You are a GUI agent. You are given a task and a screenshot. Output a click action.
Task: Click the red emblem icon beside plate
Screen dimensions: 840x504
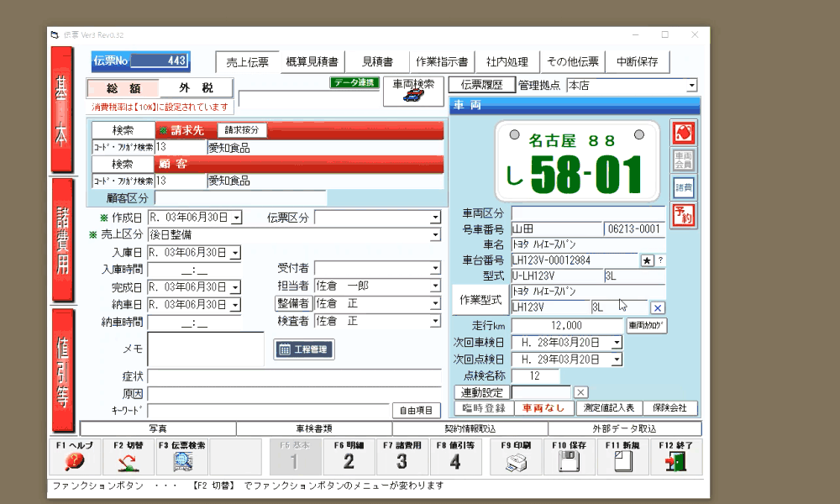[684, 132]
